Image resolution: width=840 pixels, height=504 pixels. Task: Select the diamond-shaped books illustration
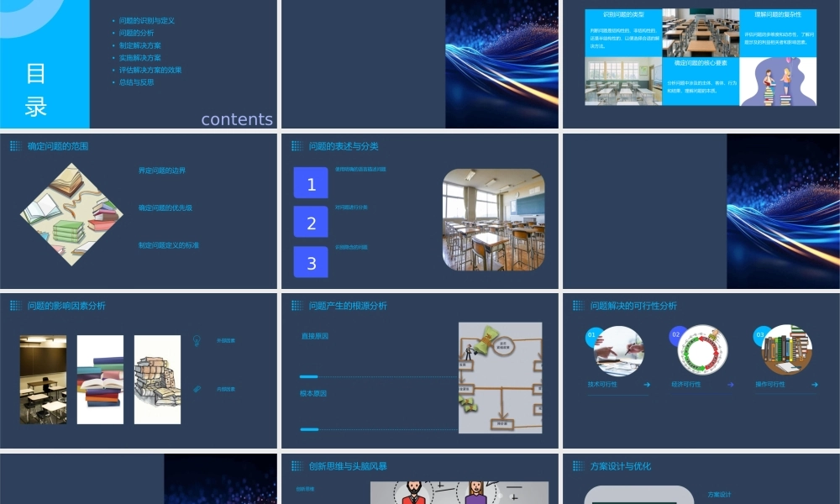[x=71, y=214]
